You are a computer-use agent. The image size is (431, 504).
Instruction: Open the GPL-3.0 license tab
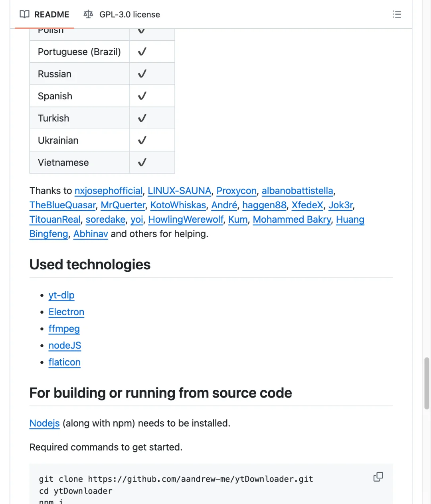(x=129, y=14)
